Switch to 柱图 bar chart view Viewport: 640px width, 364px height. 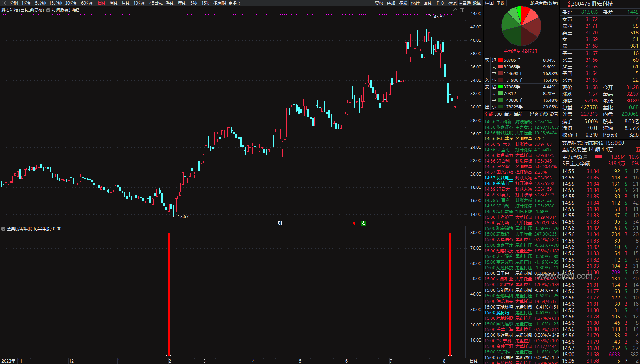point(489,3)
